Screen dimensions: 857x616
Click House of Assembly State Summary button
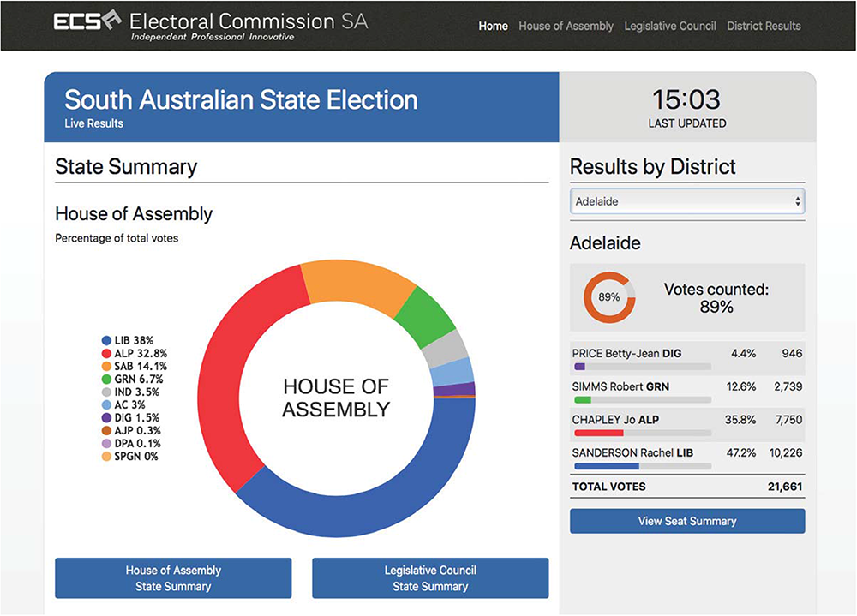point(173,578)
